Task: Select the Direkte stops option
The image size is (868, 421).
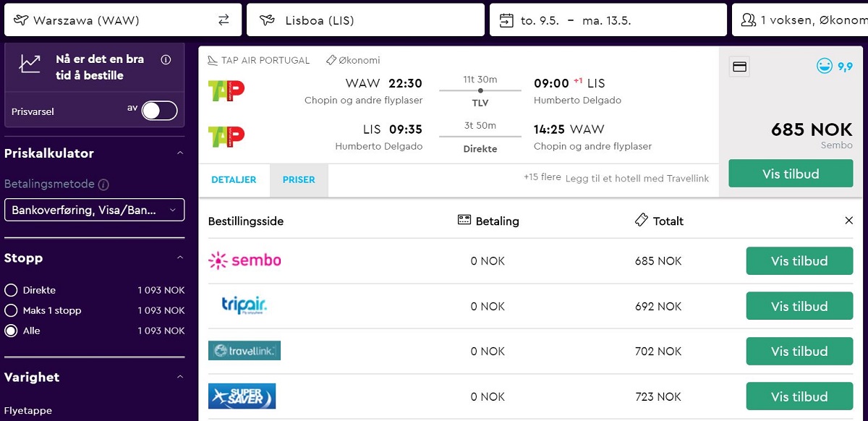Action: [11, 290]
